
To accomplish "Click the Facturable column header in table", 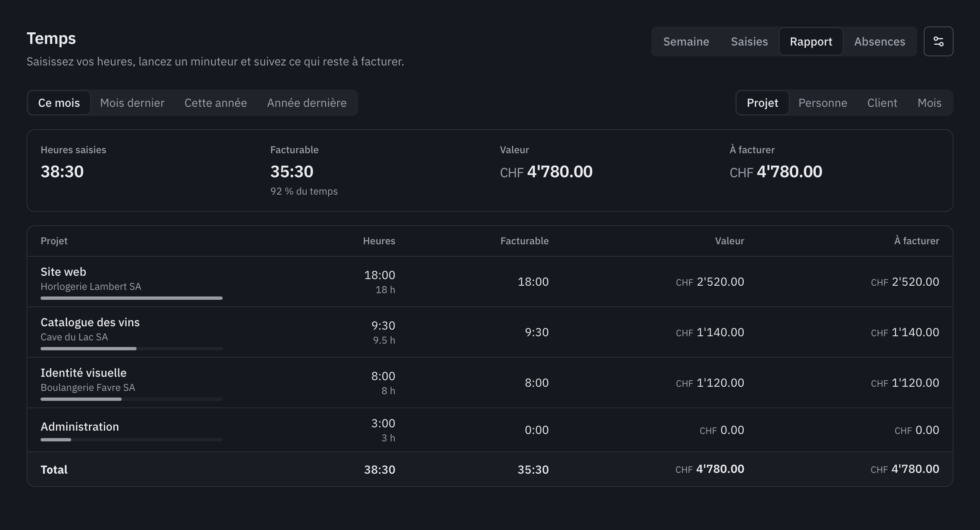I will 524,241.
